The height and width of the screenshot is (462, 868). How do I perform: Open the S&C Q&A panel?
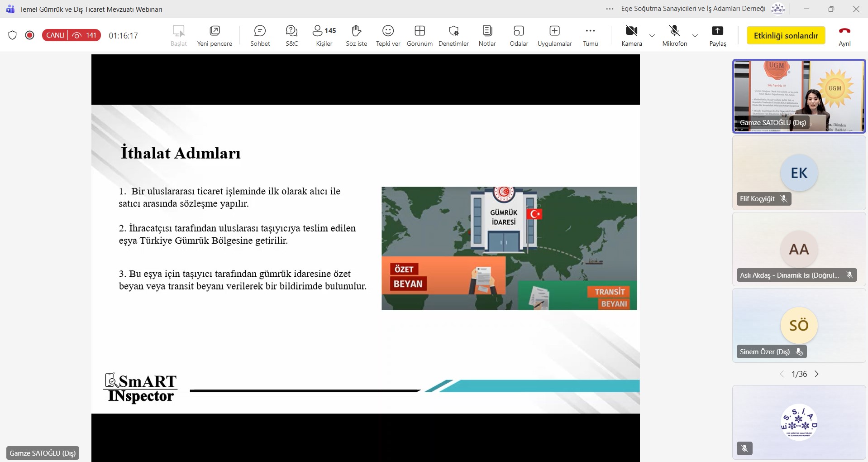[291, 35]
